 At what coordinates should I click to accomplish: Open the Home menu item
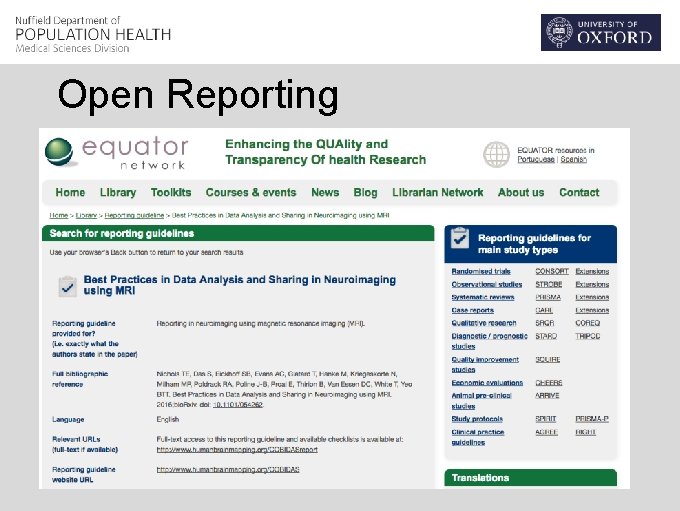[x=70, y=192]
